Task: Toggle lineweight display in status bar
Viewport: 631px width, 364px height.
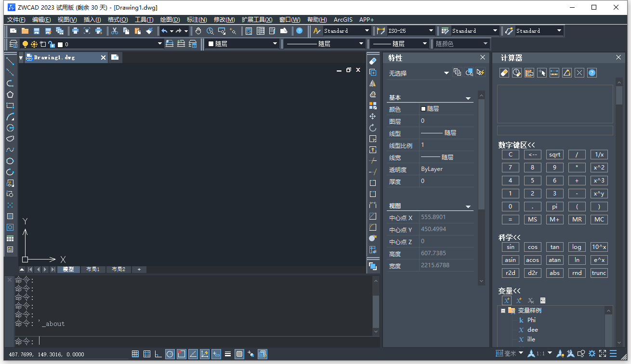Action: (228, 354)
